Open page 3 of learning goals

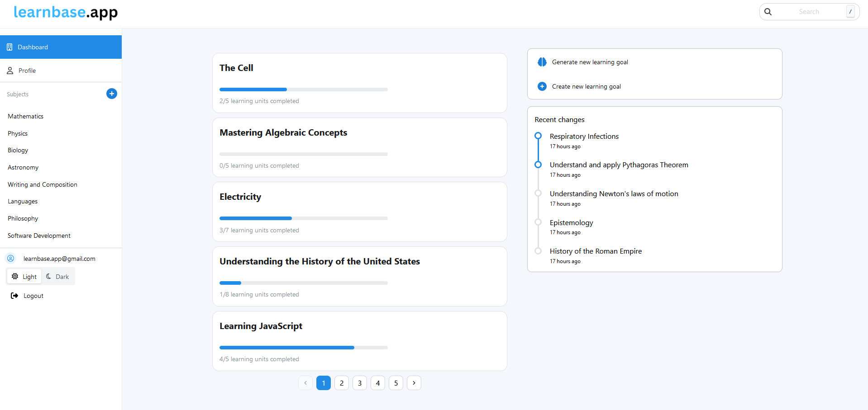click(360, 383)
